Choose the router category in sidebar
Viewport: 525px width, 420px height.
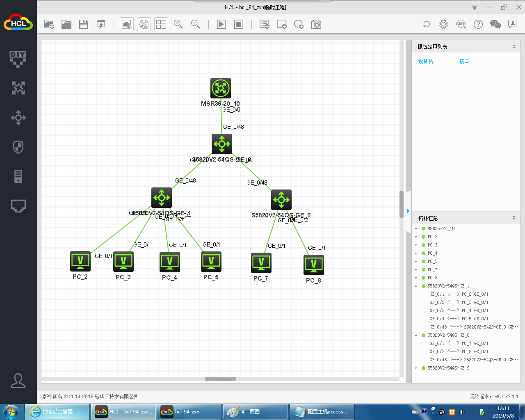(x=18, y=88)
